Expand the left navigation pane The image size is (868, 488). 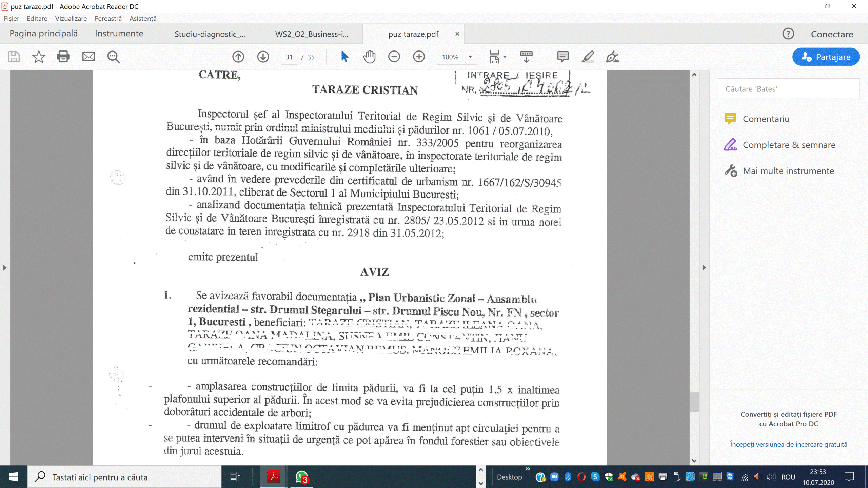4,267
